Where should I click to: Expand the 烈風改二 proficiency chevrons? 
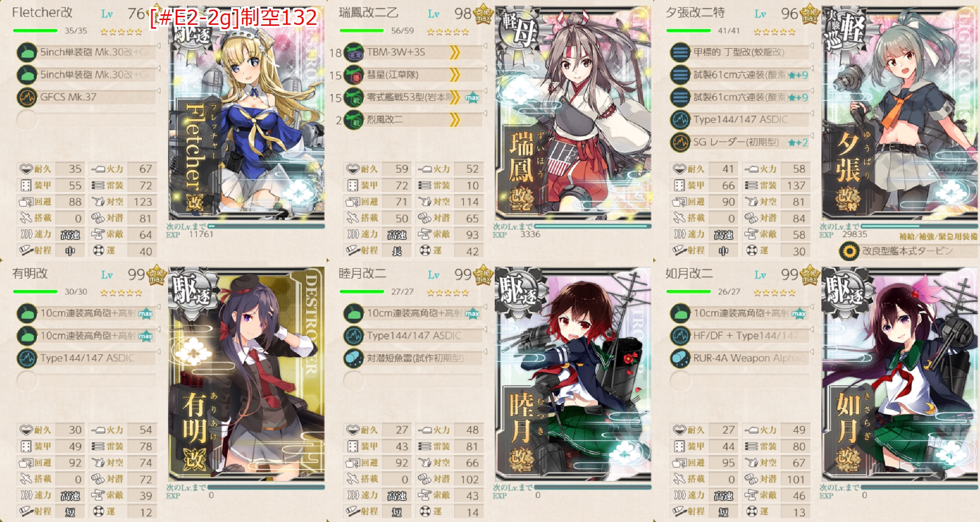(x=455, y=120)
